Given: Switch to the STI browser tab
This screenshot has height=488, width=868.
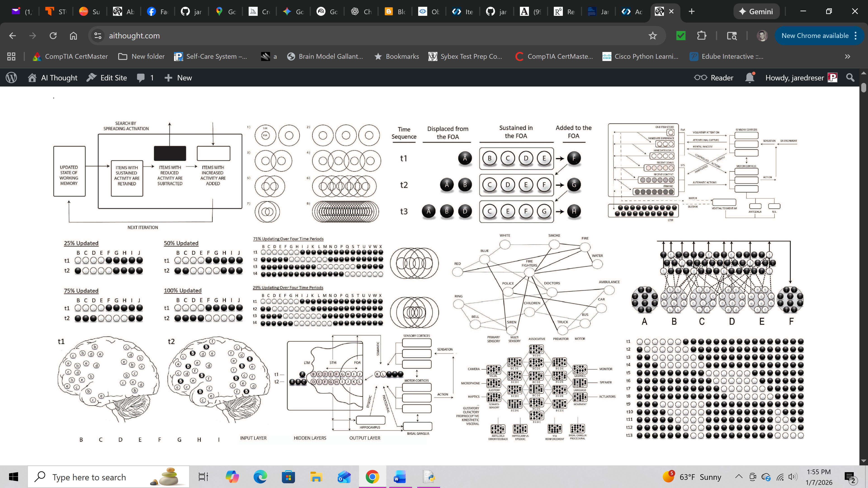Looking at the screenshot, I should 56,12.
